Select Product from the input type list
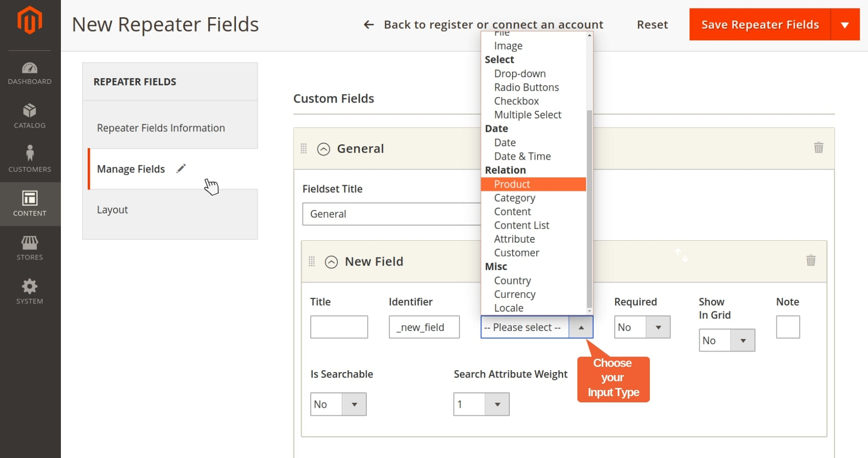Viewport: 868px width, 458px height. [x=512, y=184]
